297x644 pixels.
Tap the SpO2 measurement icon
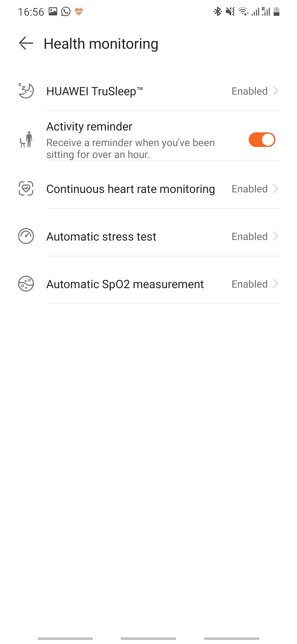click(x=26, y=284)
